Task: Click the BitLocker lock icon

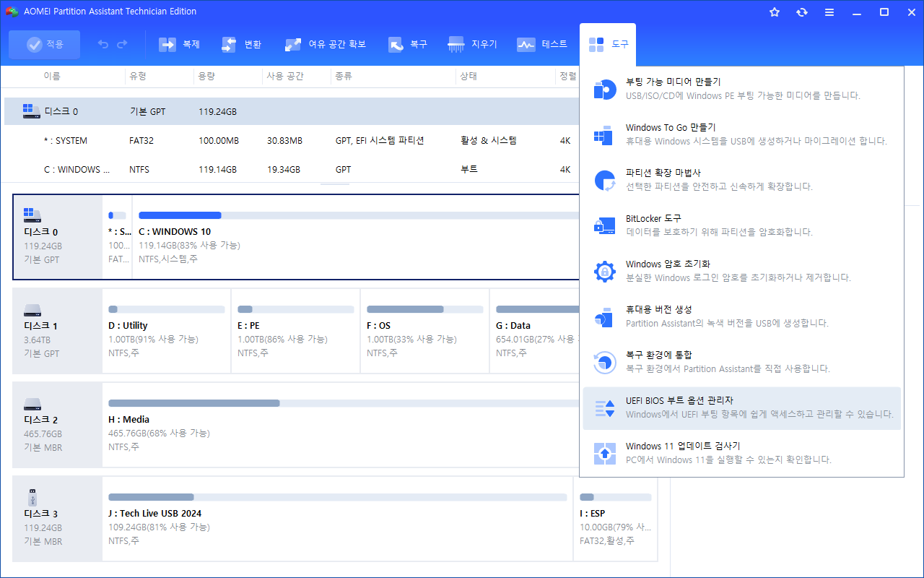Action: pyautogui.click(x=604, y=225)
